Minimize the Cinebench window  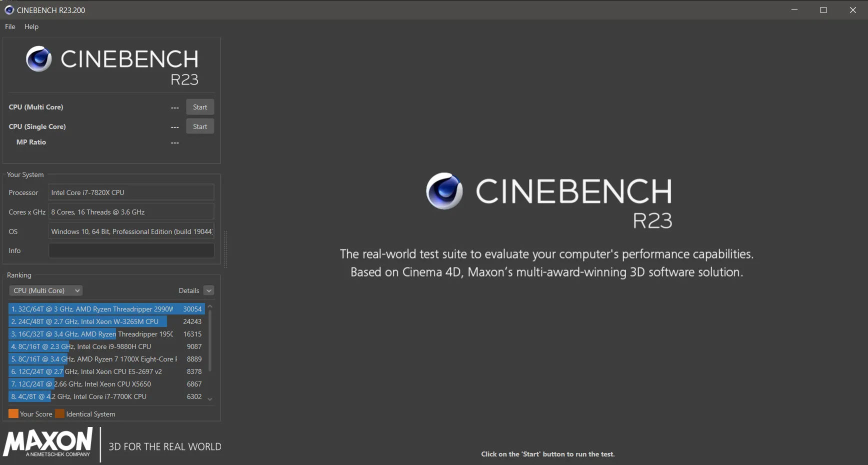click(x=794, y=10)
